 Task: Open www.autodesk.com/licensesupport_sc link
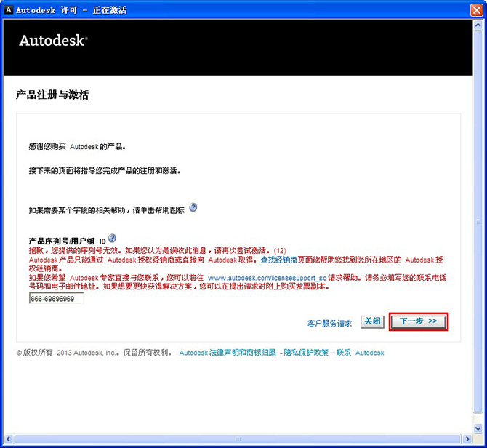click(267, 278)
